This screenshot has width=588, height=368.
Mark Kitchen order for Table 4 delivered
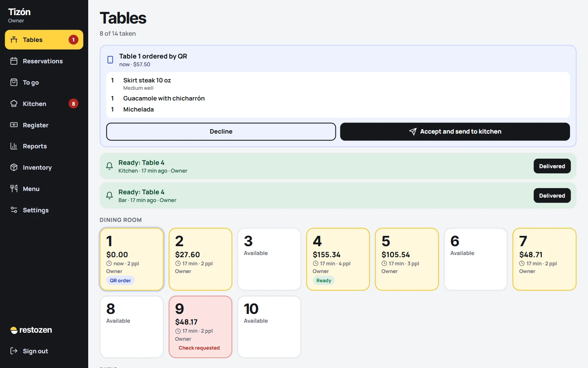(x=552, y=166)
